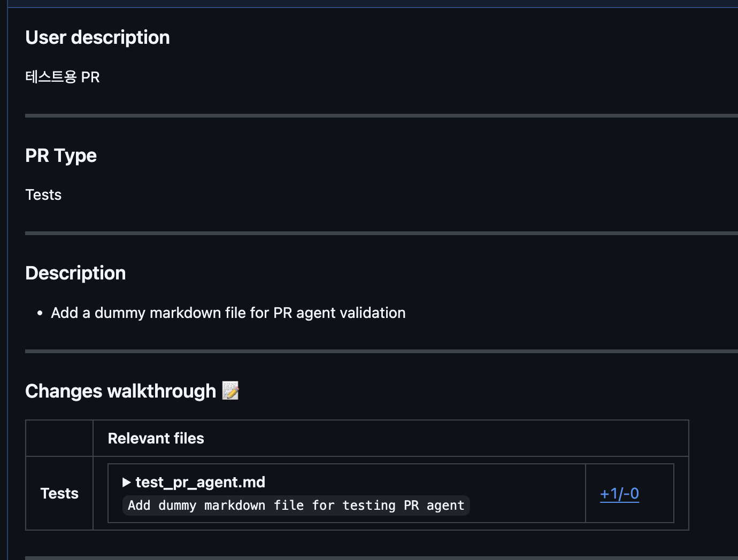Click the 'PR Type' heading
Screen dimensions: 738x560
[61, 155]
